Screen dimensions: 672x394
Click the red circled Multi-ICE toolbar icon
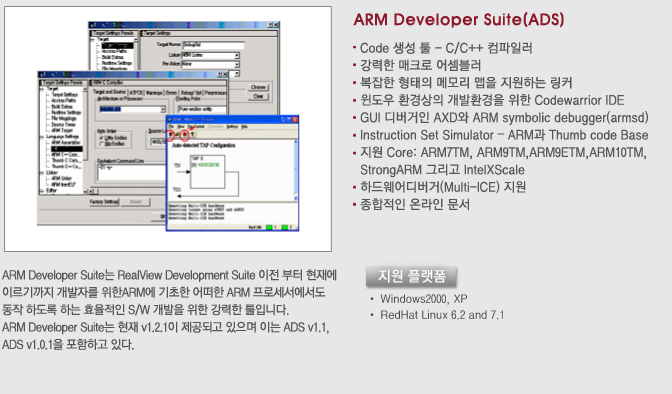click(x=185, y=135)
